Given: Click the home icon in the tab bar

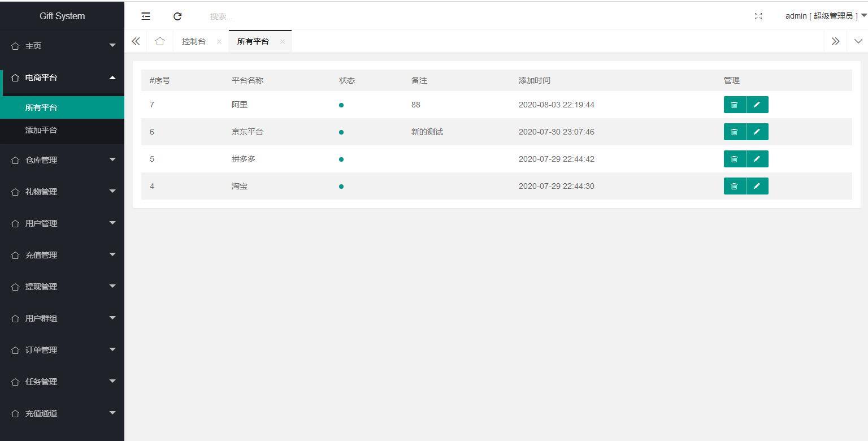Looking at the screenshot, I should (160, 41).
